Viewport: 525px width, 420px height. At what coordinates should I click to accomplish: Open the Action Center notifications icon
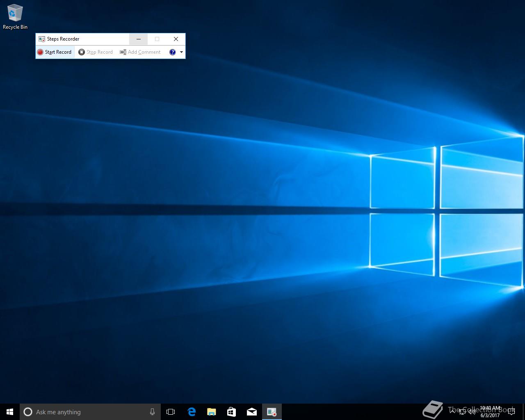(x=511, y=412)
